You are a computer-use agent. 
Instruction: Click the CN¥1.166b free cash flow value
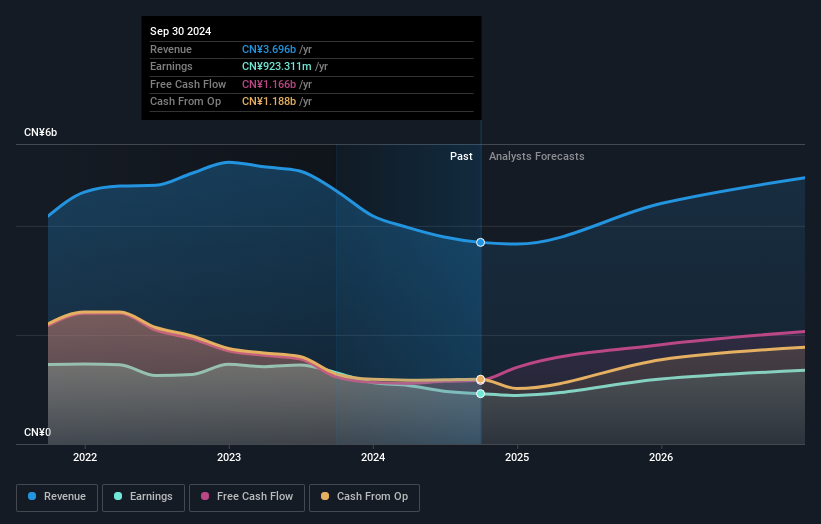(x=269, y=84)
